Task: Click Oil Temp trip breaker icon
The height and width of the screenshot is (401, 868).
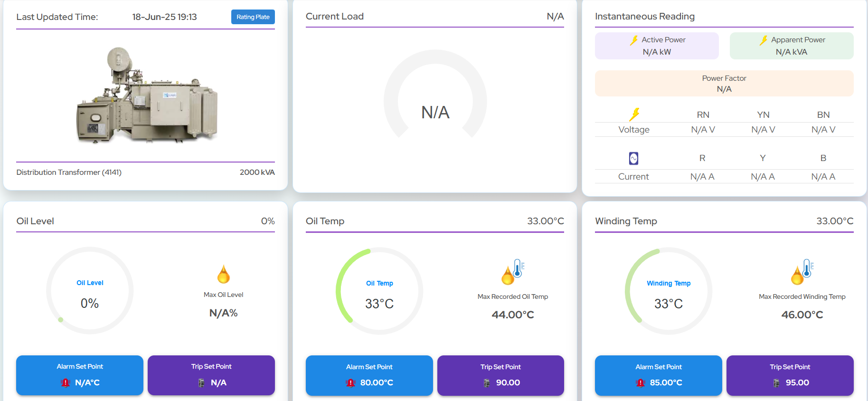Action: click(487, 382)
